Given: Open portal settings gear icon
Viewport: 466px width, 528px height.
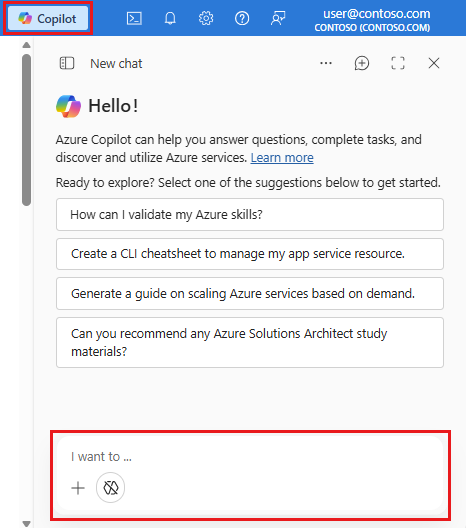Looking at the screenshot, I should pos(206,19).
